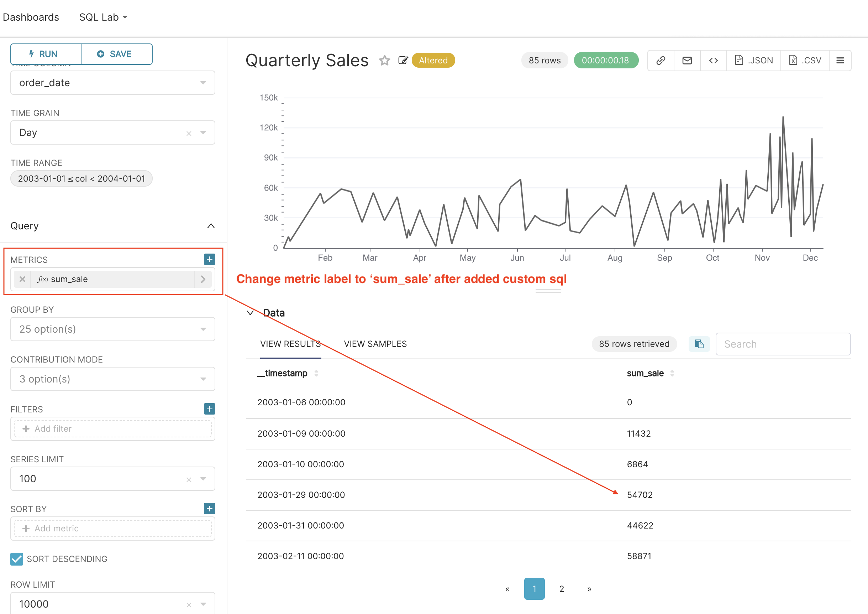Collapse the Query section chevron
Image resolution: width=868 pixels, height=614 pixels.
coord(211,226)
